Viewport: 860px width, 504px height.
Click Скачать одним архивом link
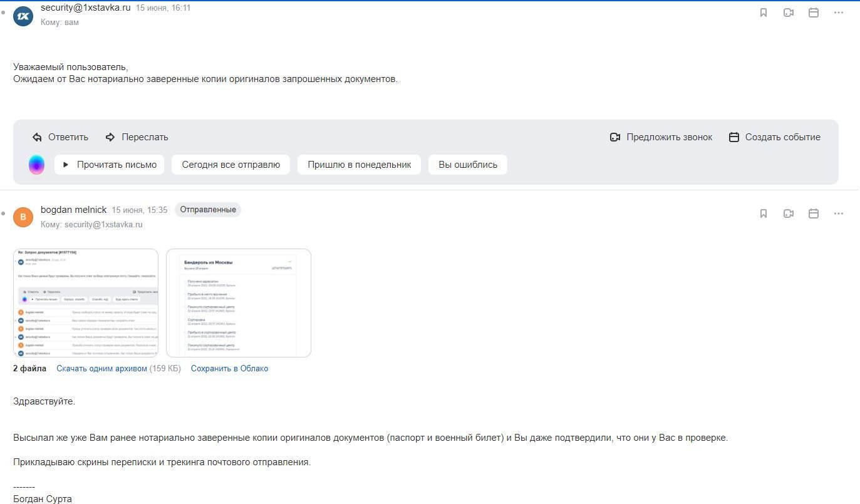101,368
